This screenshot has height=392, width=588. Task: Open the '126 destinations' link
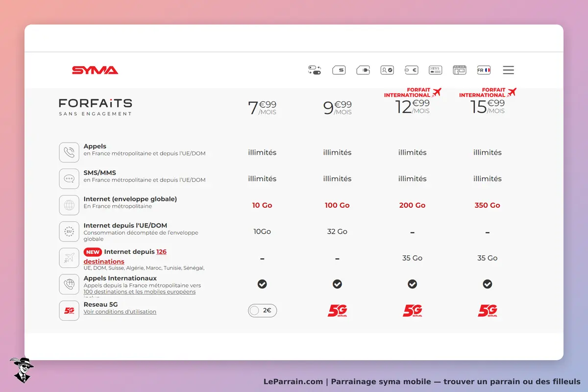(x=125, y=257)
